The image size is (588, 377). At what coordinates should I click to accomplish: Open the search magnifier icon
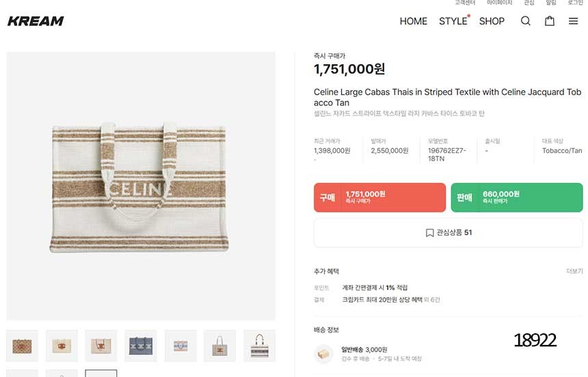click(x=525, y=21)
